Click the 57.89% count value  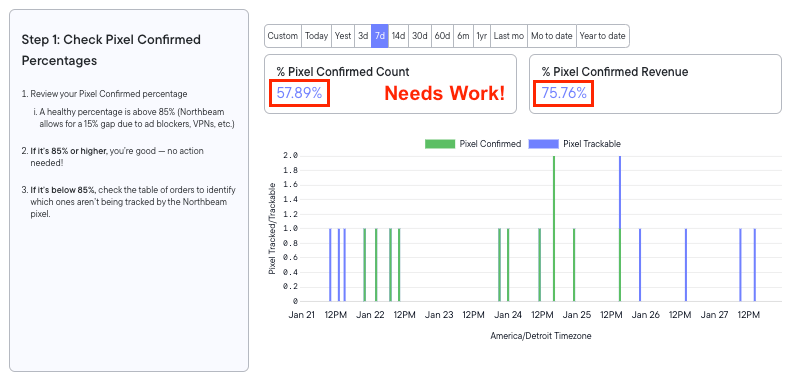tap(299, 93)
